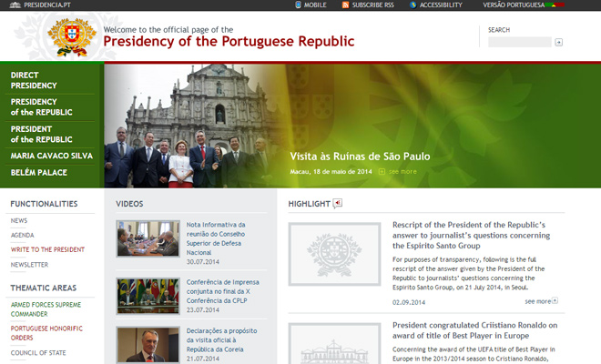Click the HIGHLIGHT section heading

pyautogui.click(x=310, y=204)
